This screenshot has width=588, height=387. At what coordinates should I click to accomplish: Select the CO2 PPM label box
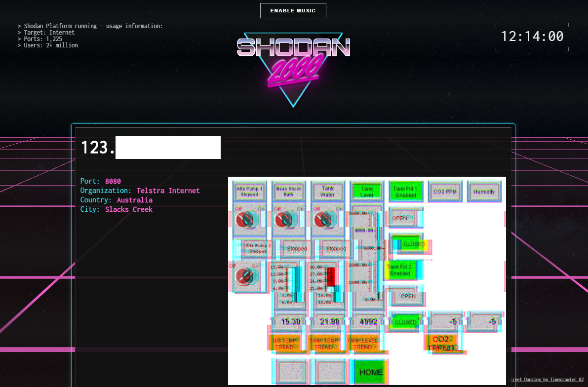pos(445,192)
